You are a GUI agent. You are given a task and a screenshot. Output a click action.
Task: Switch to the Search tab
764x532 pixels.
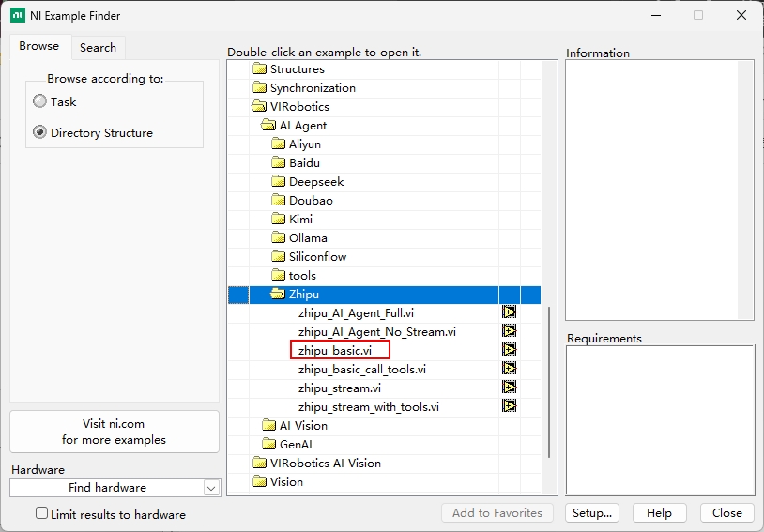(x=98, y=47)
